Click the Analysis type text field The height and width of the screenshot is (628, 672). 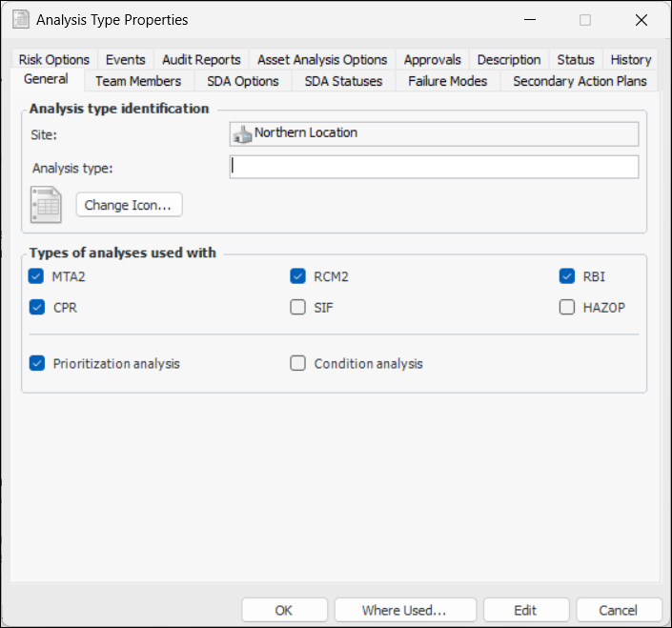pyautogui.click(x=434, y=168)
